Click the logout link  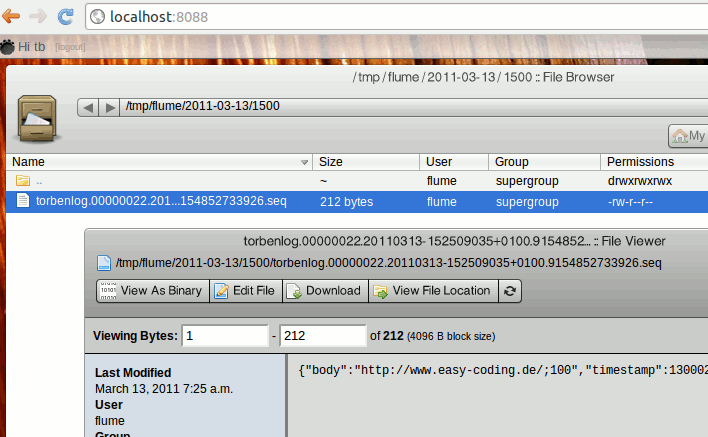70,47
